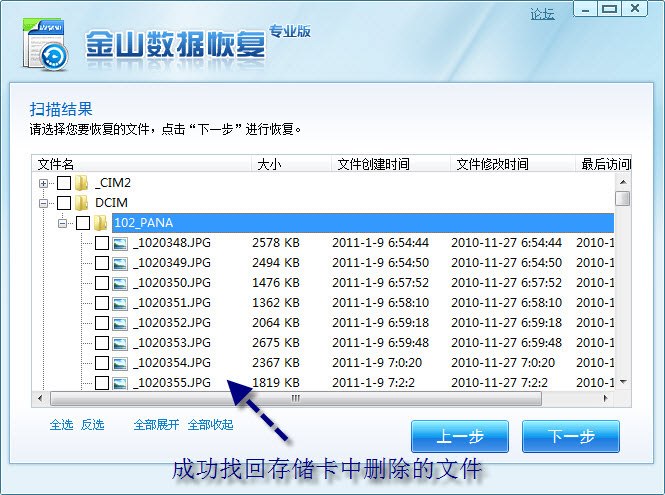Select file name _1020351.JPG
Screen dimensions: 665x495
pyautogui.click(x=172, y=303)
